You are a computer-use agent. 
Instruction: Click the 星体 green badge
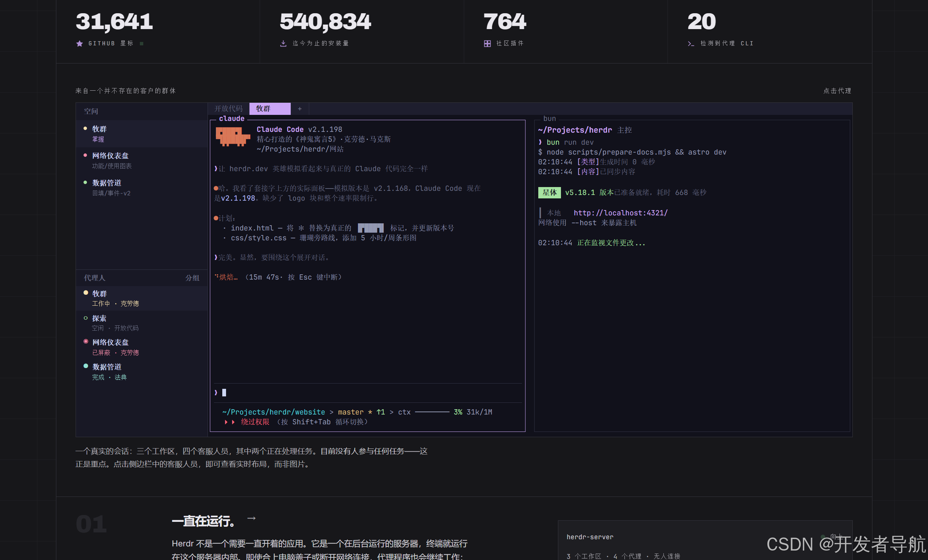pyautogui.click(x=549, y=193)
